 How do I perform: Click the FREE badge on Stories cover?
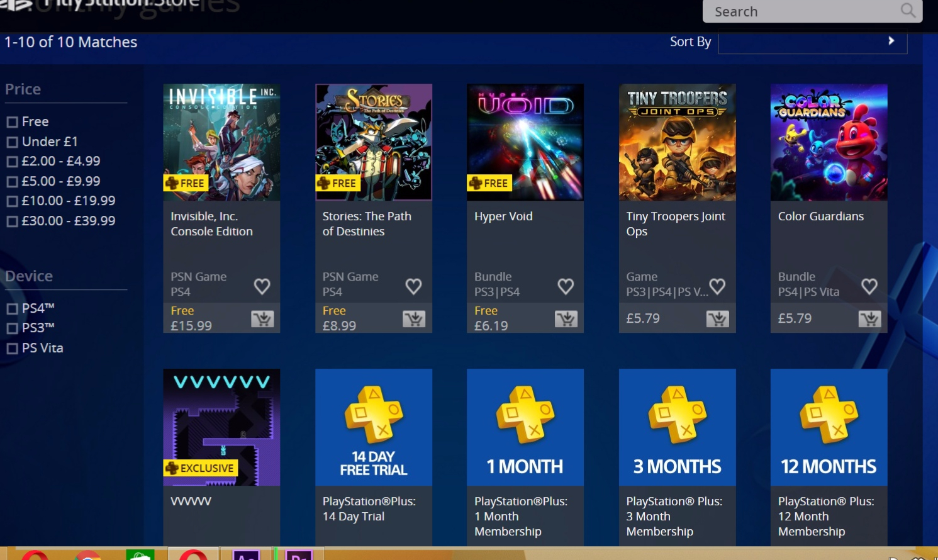[338, 183]
